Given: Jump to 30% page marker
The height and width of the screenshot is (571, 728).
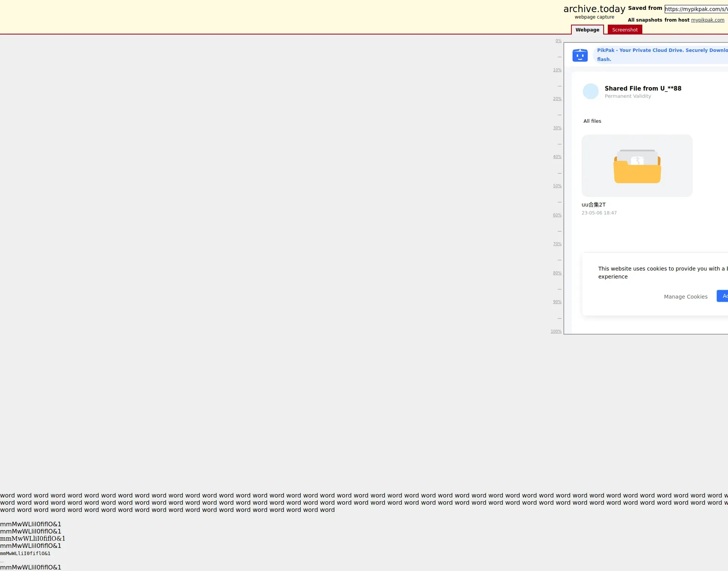Looking at the screenshot, I should tap(557, 128).
